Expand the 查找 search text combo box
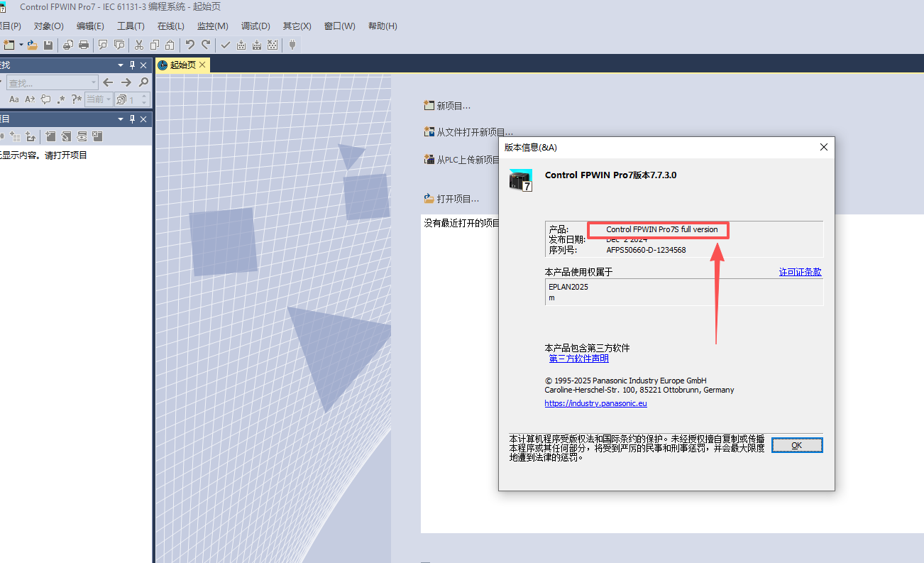 93,83
